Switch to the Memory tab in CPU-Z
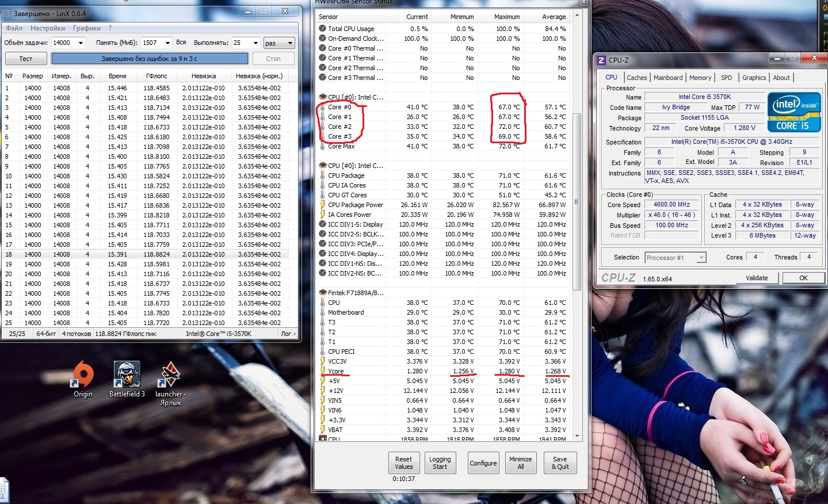The width and height of the screenshot is (828, 504). (700, 78)
